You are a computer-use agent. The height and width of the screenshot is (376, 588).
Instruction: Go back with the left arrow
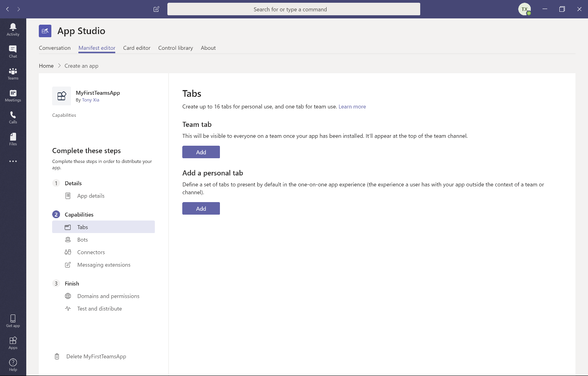click(7, 9)
